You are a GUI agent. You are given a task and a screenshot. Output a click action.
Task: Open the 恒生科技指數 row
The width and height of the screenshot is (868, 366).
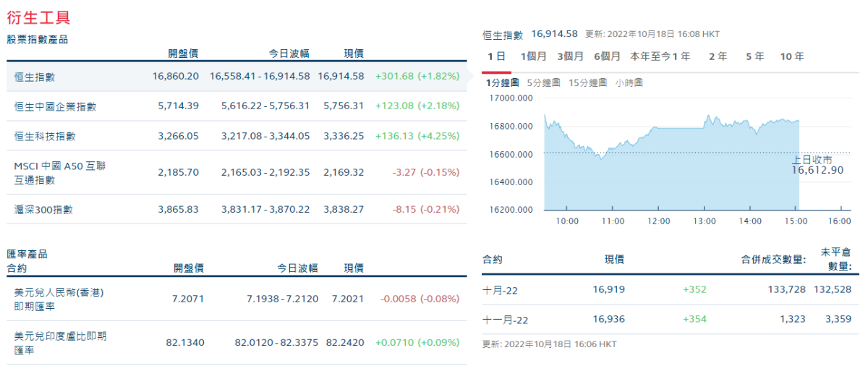click(46, 136)
